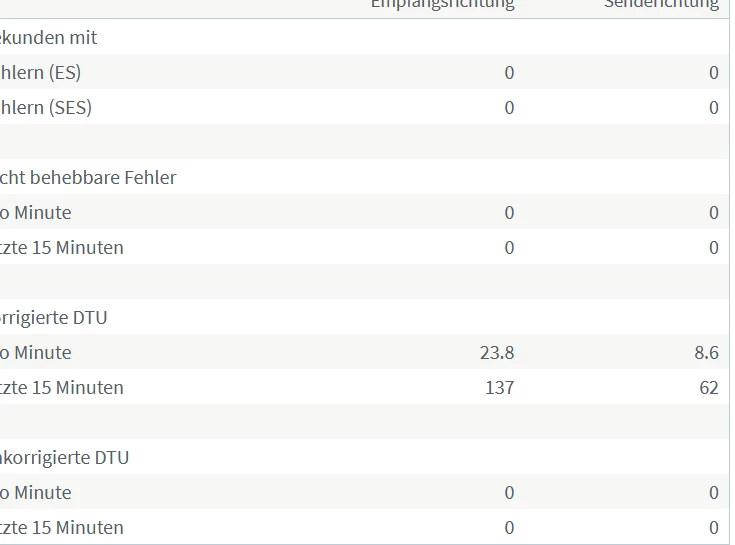Click the 'Unkorrigierte DTU' section heading at bottom

[65, 457]
